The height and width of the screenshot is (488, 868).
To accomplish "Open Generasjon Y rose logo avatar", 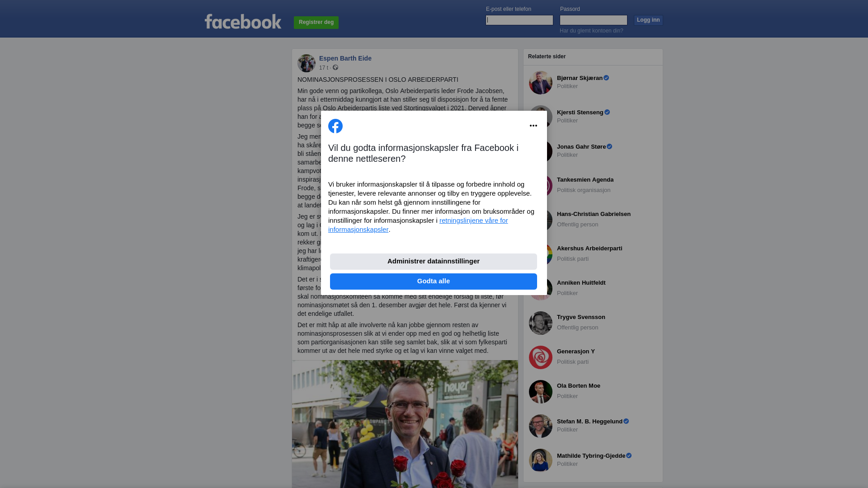I will pos(541,357).
